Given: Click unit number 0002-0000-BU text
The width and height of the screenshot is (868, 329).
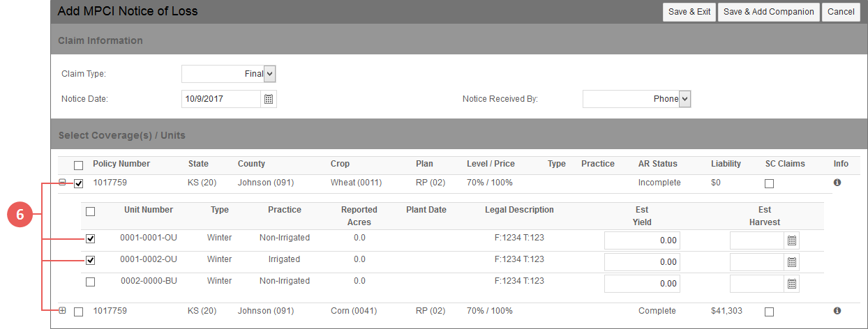Looking at the screenshot, I should coord(149,281).
